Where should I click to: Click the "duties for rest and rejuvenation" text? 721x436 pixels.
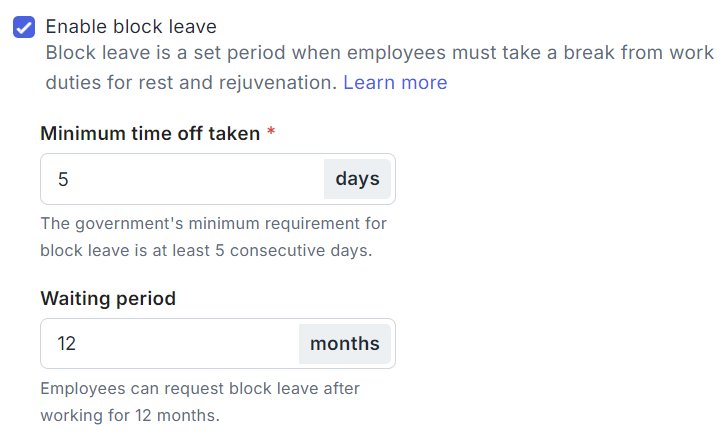(190, 82)
